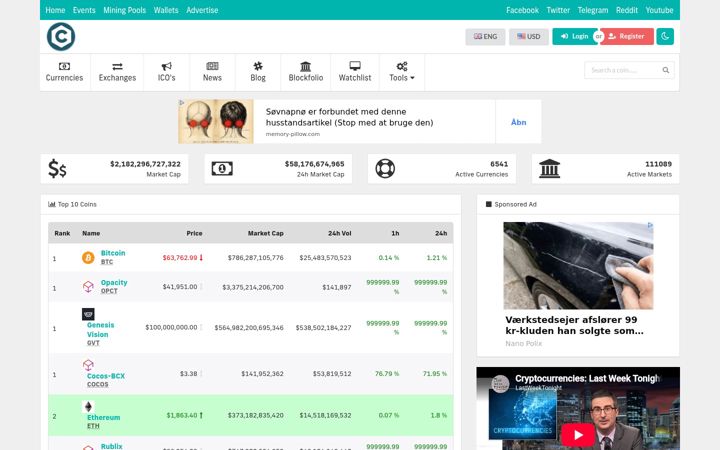
Task: Open the Telegram link
Action: click(593, 10)
